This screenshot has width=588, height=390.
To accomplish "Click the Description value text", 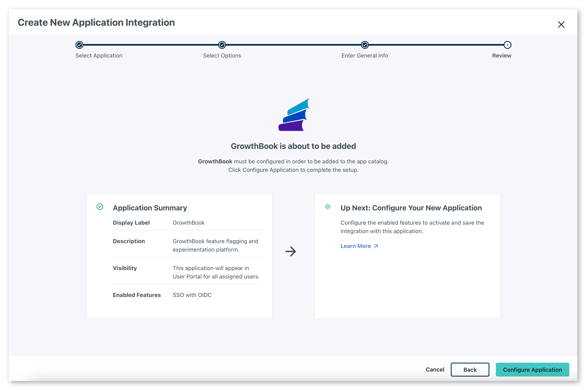I will [216, 245].
